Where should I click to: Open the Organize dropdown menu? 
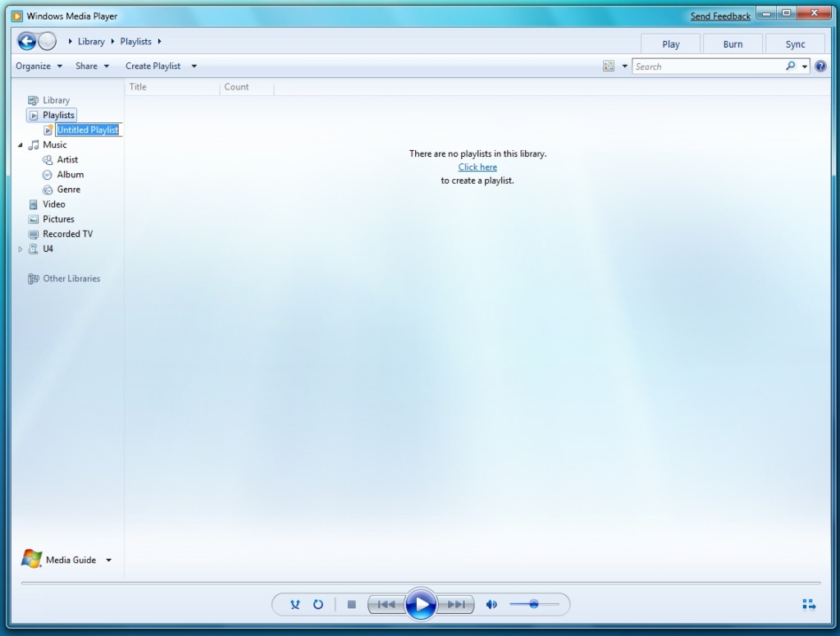tap(39, 66)
